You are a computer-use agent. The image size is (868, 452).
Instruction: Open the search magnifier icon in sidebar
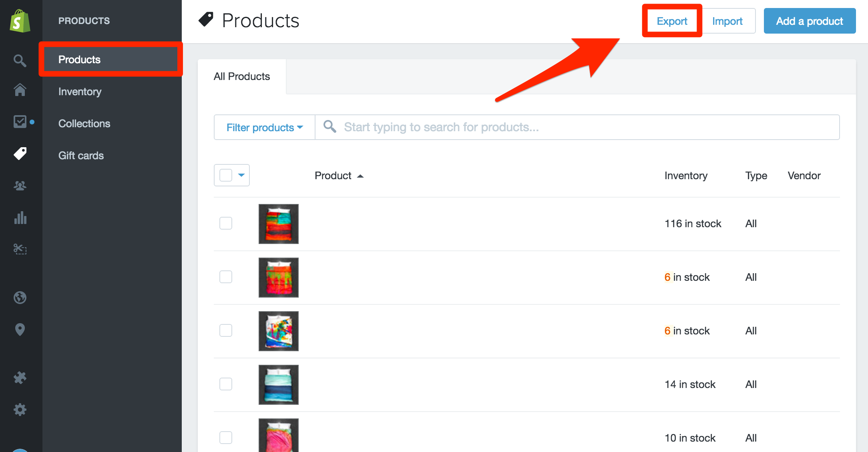coord(20,60)
